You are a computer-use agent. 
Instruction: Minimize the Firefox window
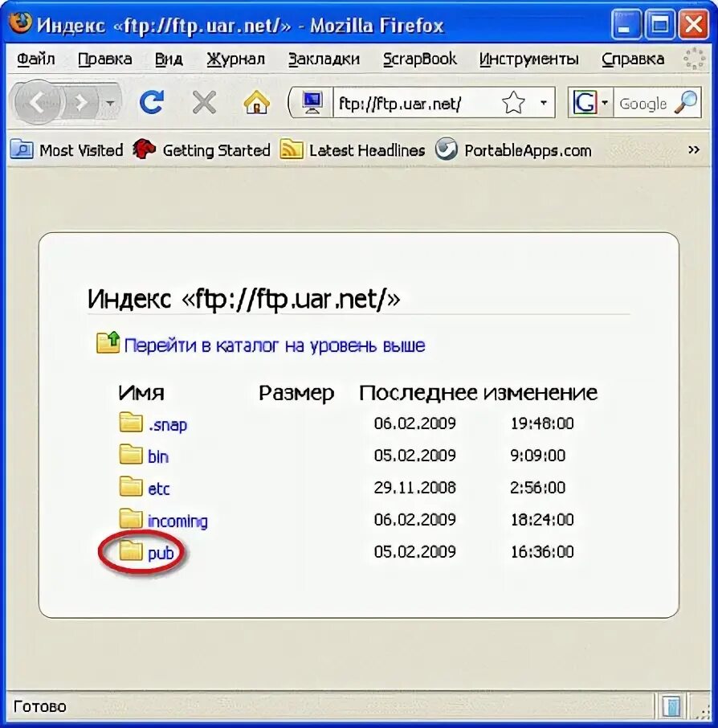point(626,24)
